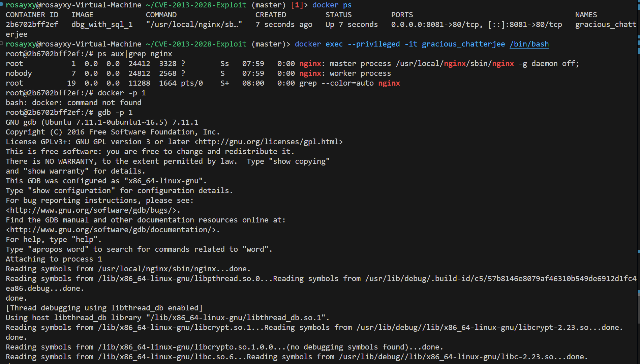
Task: Click the dbg_with_sql_1 image name
Action: 102,25
